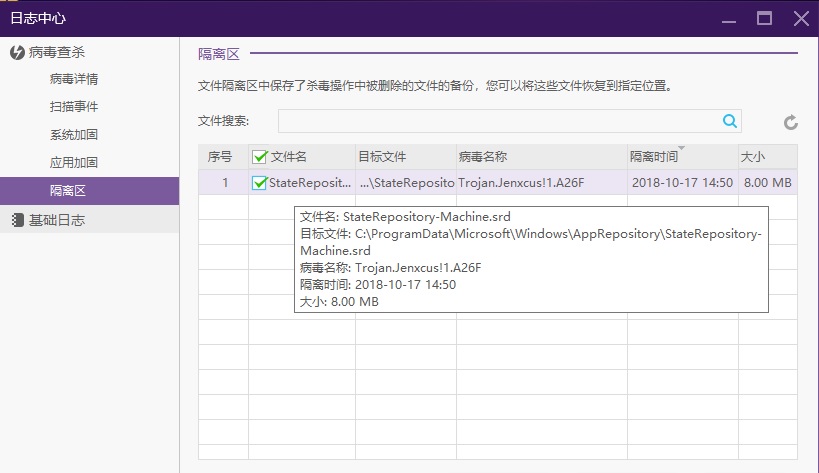Click the 基础日志 notebook icon
The height and width of the screenshot is (473, 819).
pyautogui.click(x=17, y=220)
